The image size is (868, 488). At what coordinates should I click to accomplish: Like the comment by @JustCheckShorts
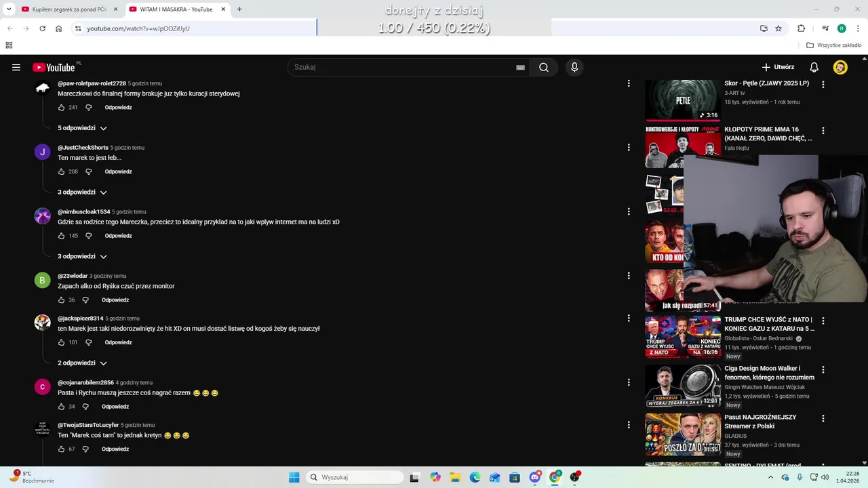point(61,172)
